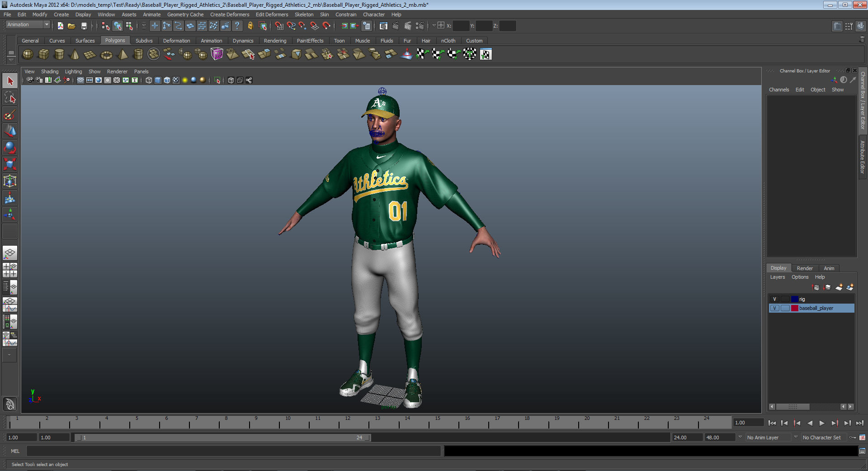Image resolution: width=868 pixels, height=471 pixels.
Task: Open the script editor icon
Action: (862, 451)
